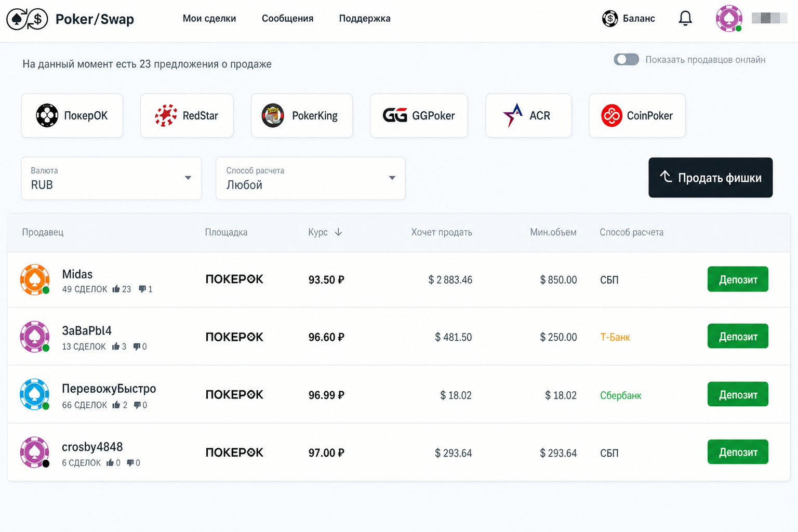
Task: Open the Валюта RUB dropdown
Action: click(111, 178)
